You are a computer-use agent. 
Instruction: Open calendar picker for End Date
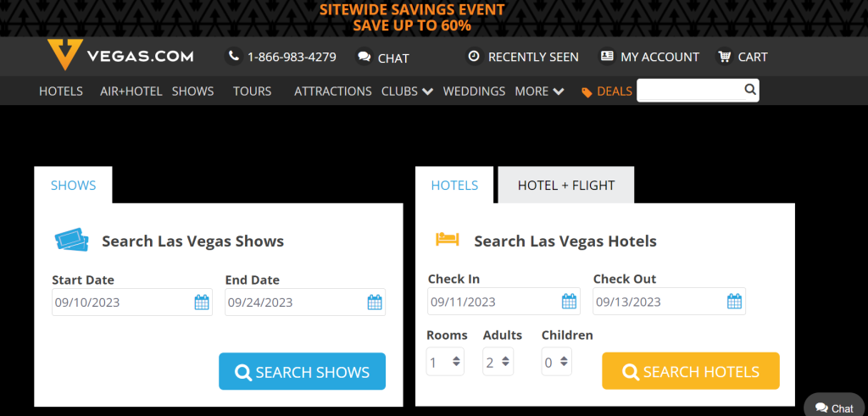click(x=375, y=302)
